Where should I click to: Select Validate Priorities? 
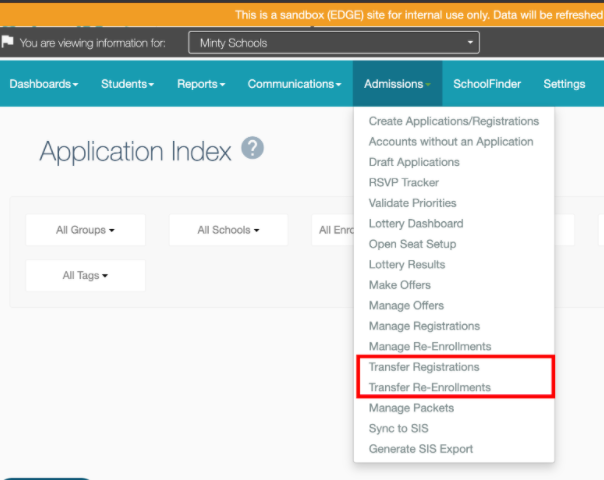click(x=412, y=203)
